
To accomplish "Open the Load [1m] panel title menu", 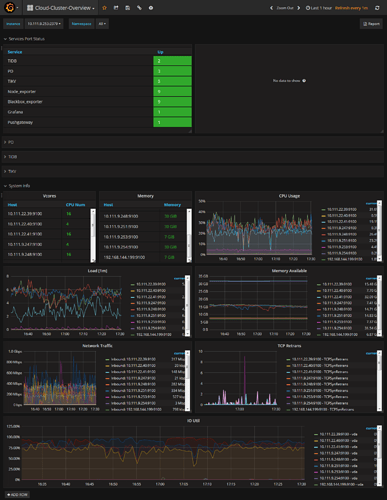I will 97,271.
